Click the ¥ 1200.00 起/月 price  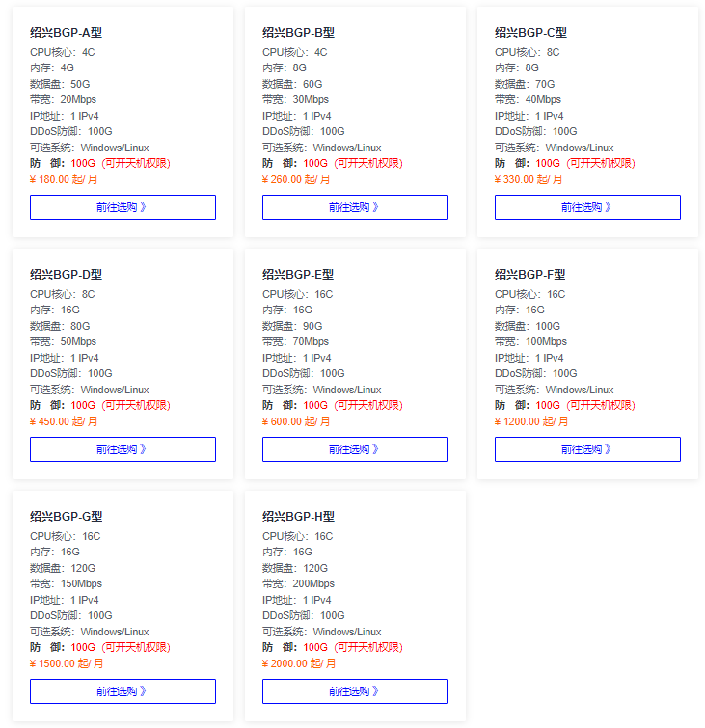[x=531, y=421]
